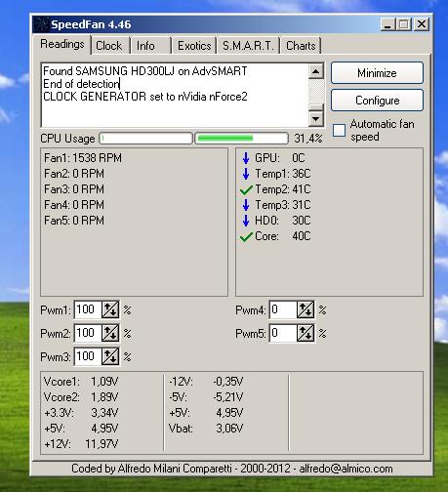Click the HD0 blue arrow icon
Viewport: 448px width, 492px height.
246,221
